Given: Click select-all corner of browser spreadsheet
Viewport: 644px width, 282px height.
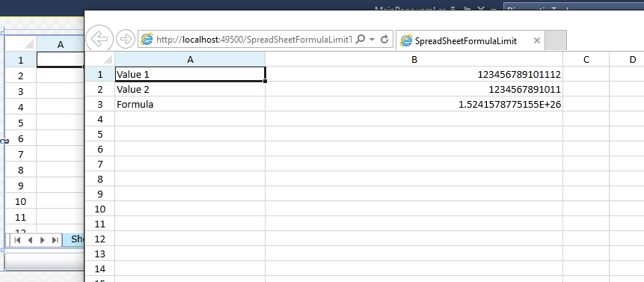Looking at the screenshot, I should tap(99, 59).
